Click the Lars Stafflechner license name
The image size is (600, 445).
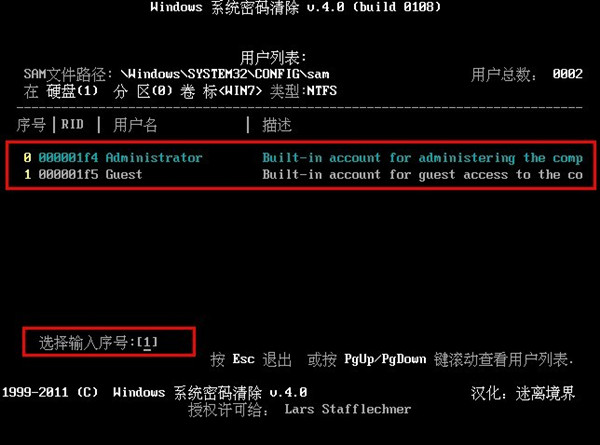(x=348, y=409)
